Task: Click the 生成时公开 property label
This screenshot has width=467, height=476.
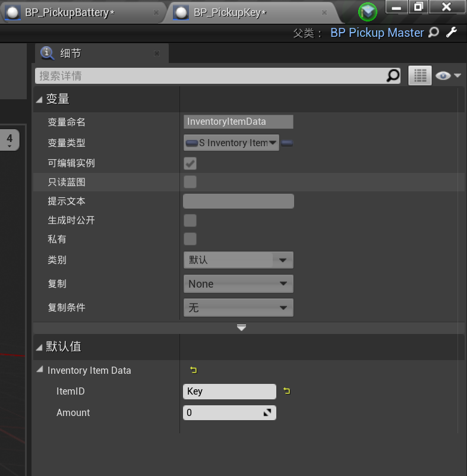Action: tap(71, 220)
